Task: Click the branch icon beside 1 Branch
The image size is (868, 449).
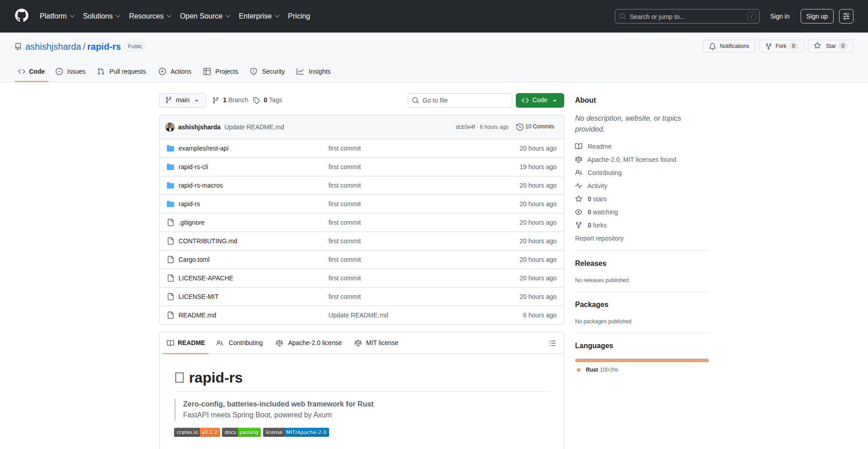Action: 216,100
